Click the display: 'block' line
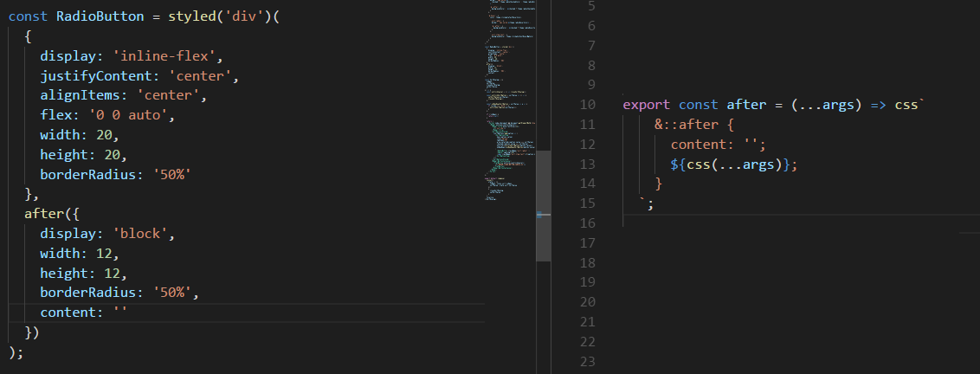This screenshot has height=374, width=980. pyautogui.click(x=107, y=233)
